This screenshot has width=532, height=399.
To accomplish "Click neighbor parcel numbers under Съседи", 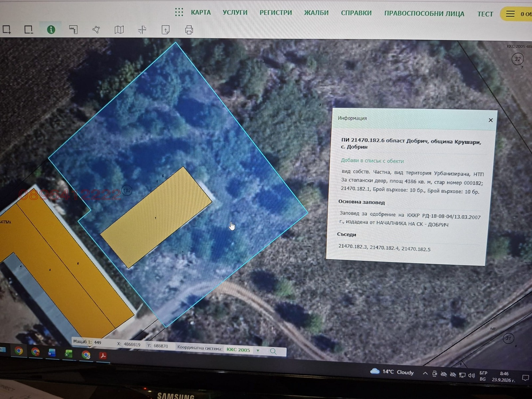I will pyautogui.click(x=384, y=247).
